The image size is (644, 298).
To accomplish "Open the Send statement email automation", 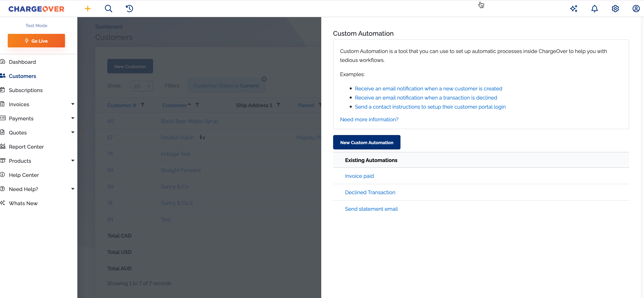I will [x=371, y=209].
